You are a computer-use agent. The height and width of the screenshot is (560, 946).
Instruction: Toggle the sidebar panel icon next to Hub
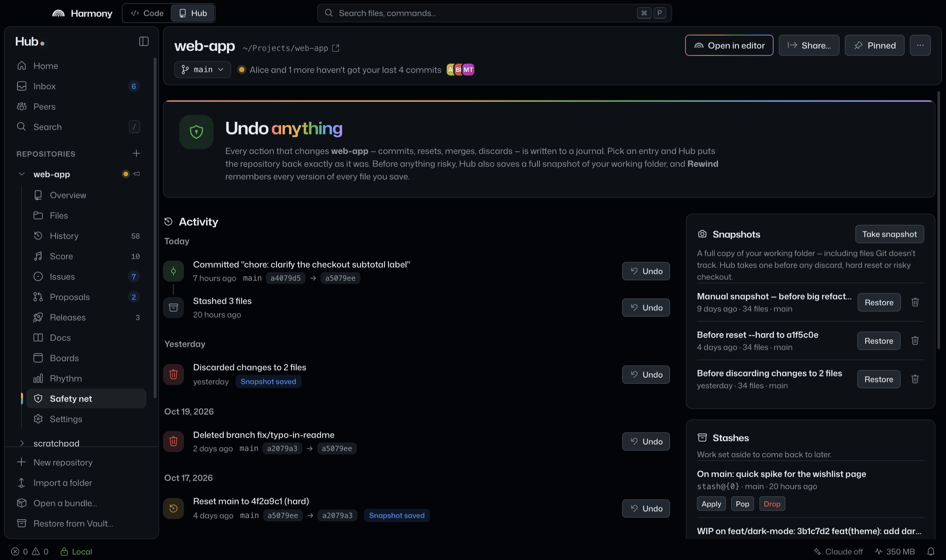click(143, 41)
